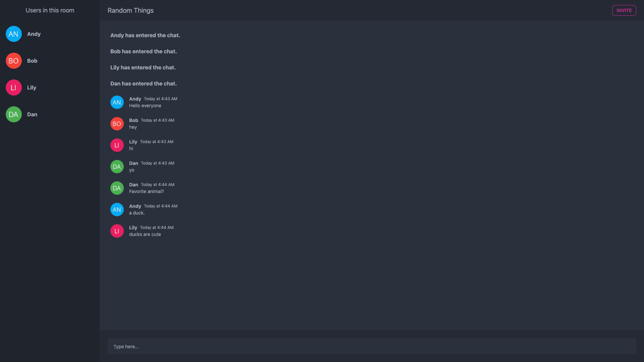Click AN avatar beside 'a duck.' message
This screenshot has width=644, height=362.
pyautogui.click(x=117, y=209)
